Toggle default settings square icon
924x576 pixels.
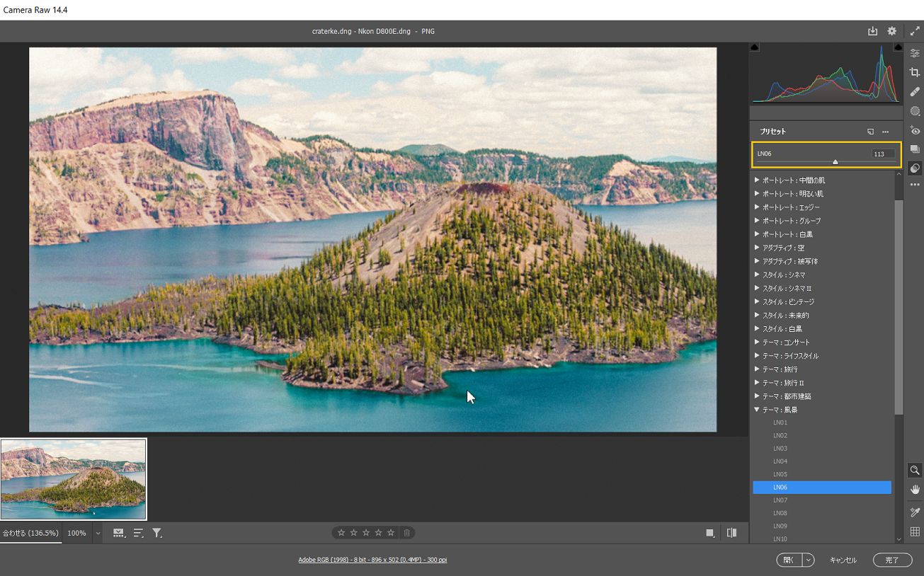(x=709, y=533)
